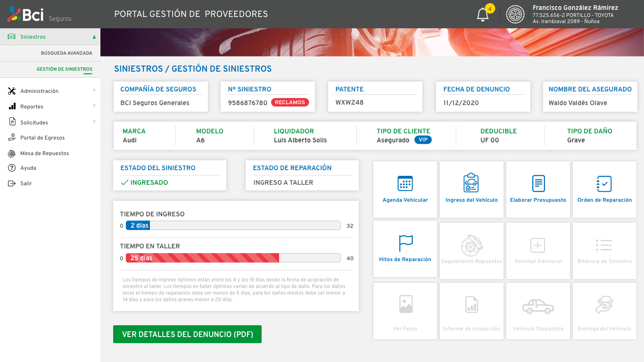Open the notifications bell icon
644x362 pixels.
483,15
